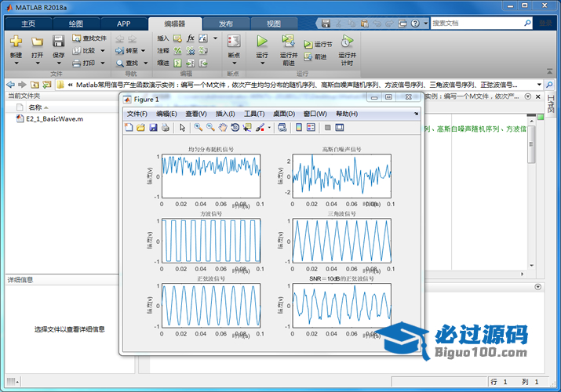Open the 工具(T) menu in Figure 1
The width and height of the screenshot is (561, 392).
coord(254,114)
